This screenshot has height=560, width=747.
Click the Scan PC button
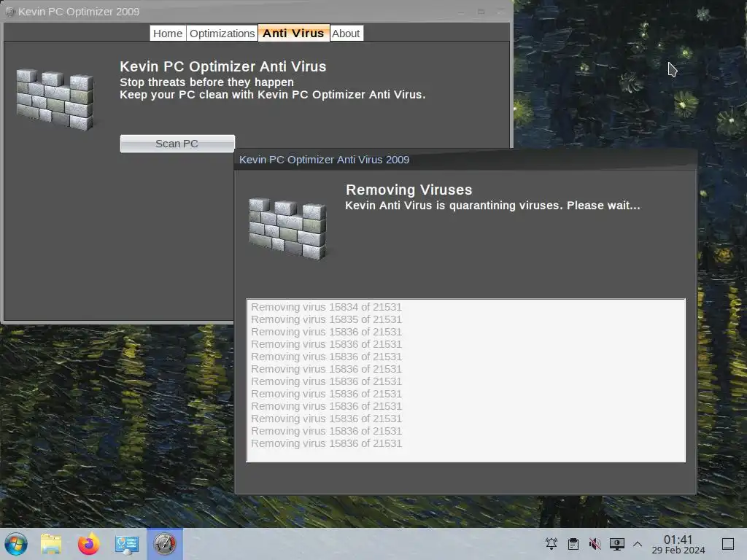tap(177, 144)
